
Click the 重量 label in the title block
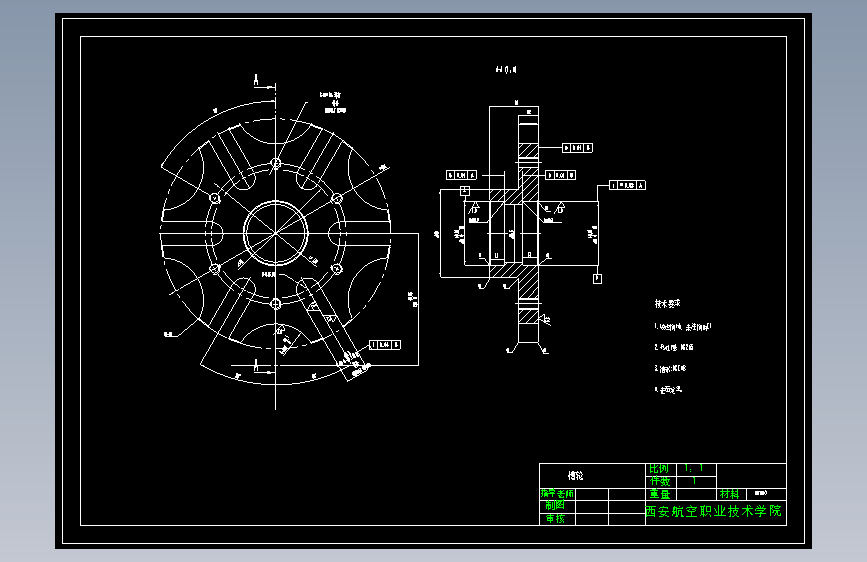pos(660,494)
